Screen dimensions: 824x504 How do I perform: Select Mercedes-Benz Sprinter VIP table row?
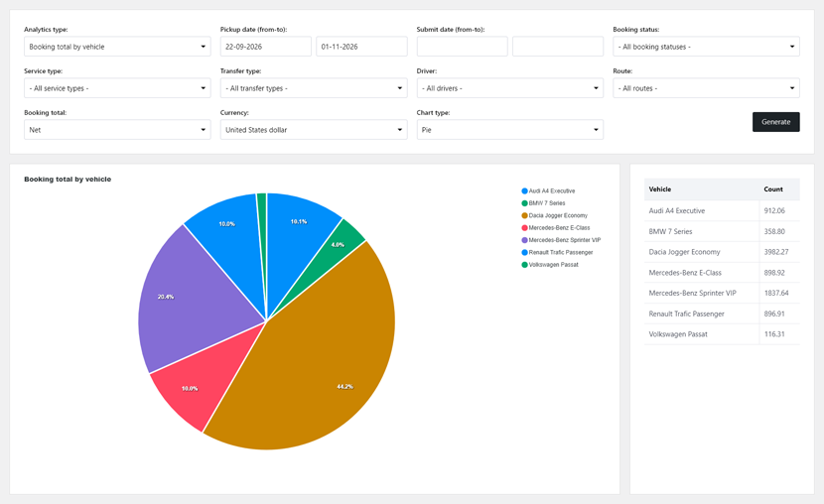pyautogui.click(x=722, y=293)
